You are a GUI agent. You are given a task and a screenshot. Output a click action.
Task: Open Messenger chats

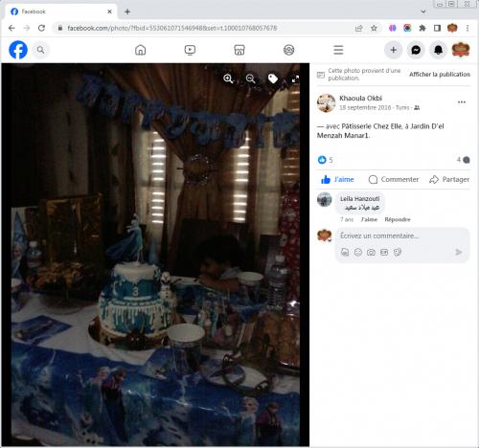tap(416, 50)
